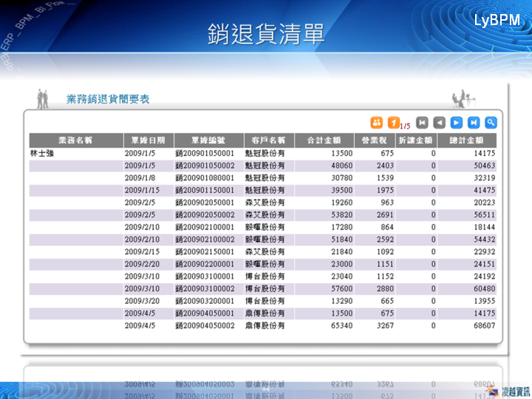532x399 pixels.
Task: Select salesperson name 林士強
Action: [x=42, y=154]
